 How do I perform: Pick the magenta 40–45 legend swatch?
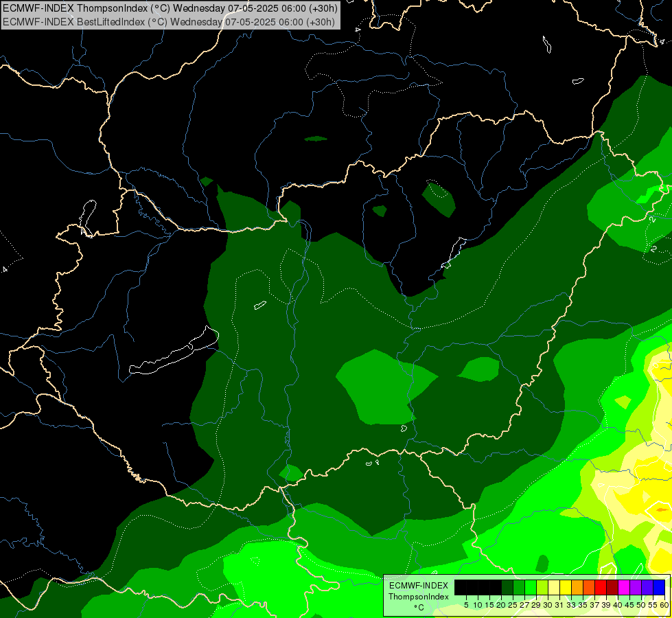(x=624, y=587)
